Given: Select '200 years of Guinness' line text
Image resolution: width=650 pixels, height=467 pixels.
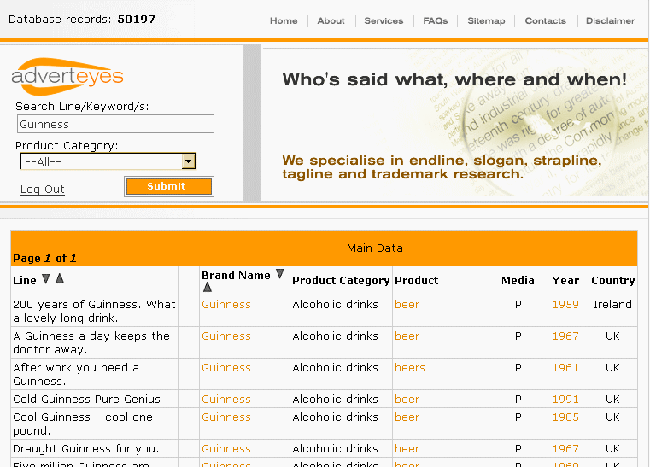Looking at the screenshot, I should tap(95, 311).
